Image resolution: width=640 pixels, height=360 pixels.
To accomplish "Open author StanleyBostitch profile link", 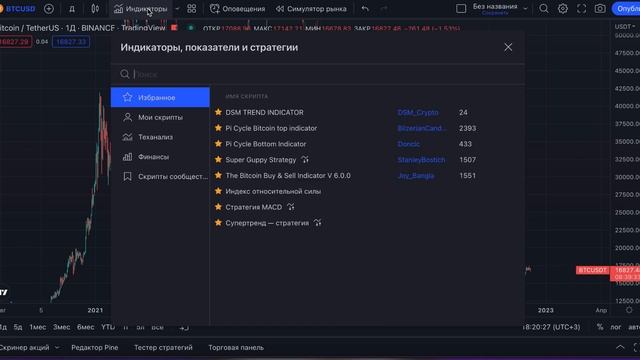I will 421,160.
